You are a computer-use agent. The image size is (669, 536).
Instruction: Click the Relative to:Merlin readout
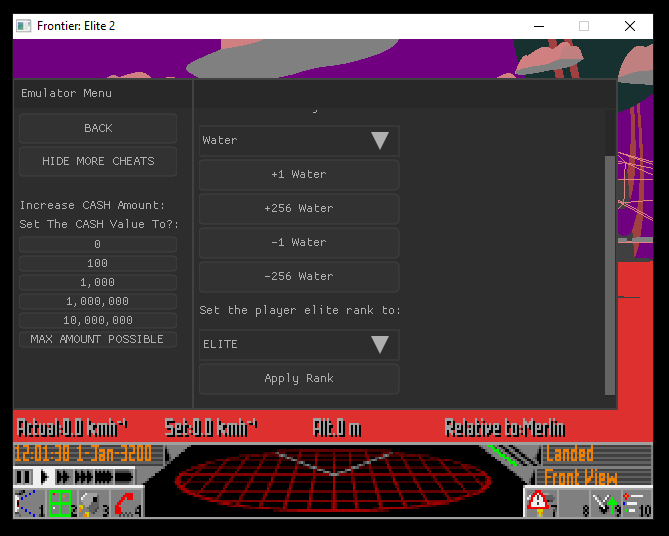tap(505, 428)
